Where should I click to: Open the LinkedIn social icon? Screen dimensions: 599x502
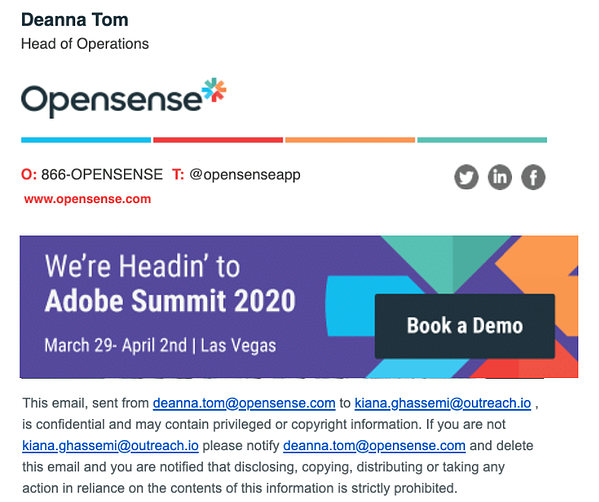coord(500,177)
